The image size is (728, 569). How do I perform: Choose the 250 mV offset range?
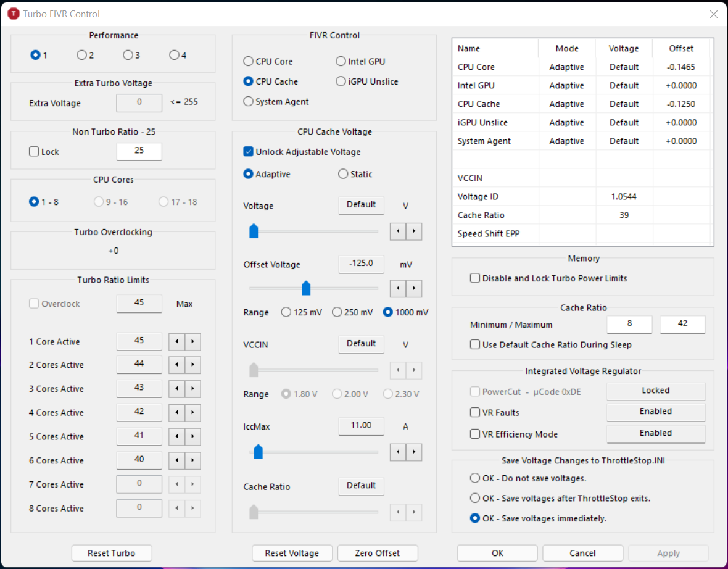pos(337,312)
